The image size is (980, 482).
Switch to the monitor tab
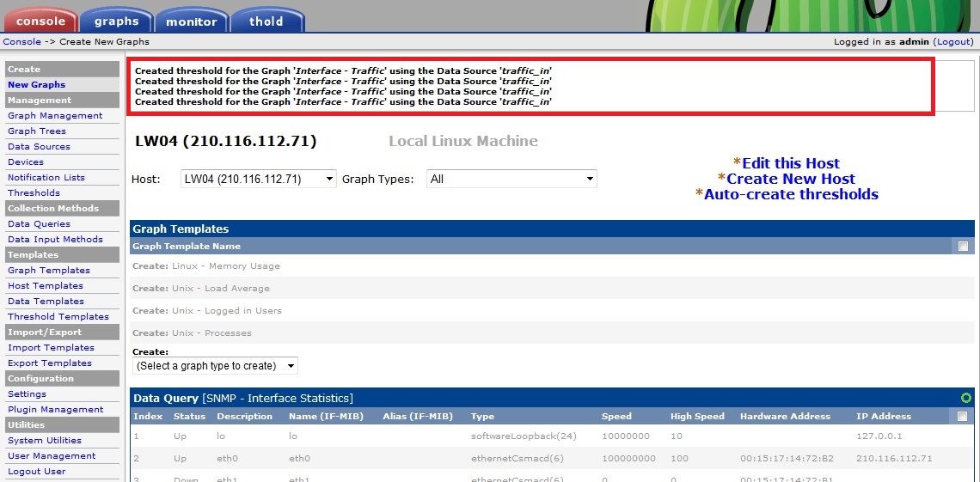coord(191,21)
